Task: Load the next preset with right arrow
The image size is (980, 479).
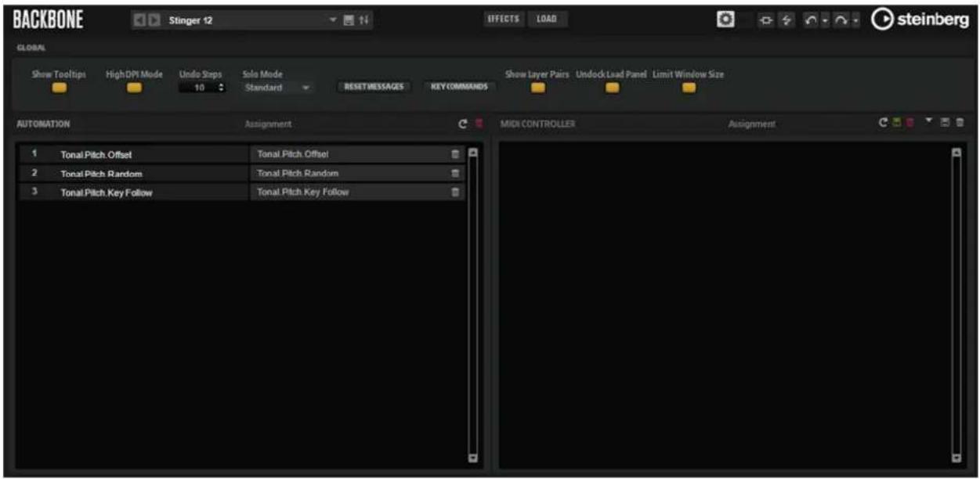Action: (154, 21)
